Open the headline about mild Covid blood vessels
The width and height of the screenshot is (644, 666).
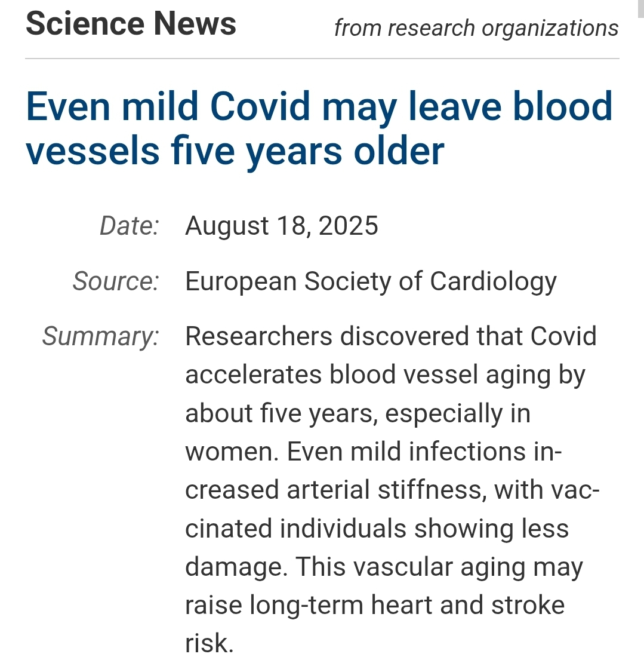click(x=319, y=128)
